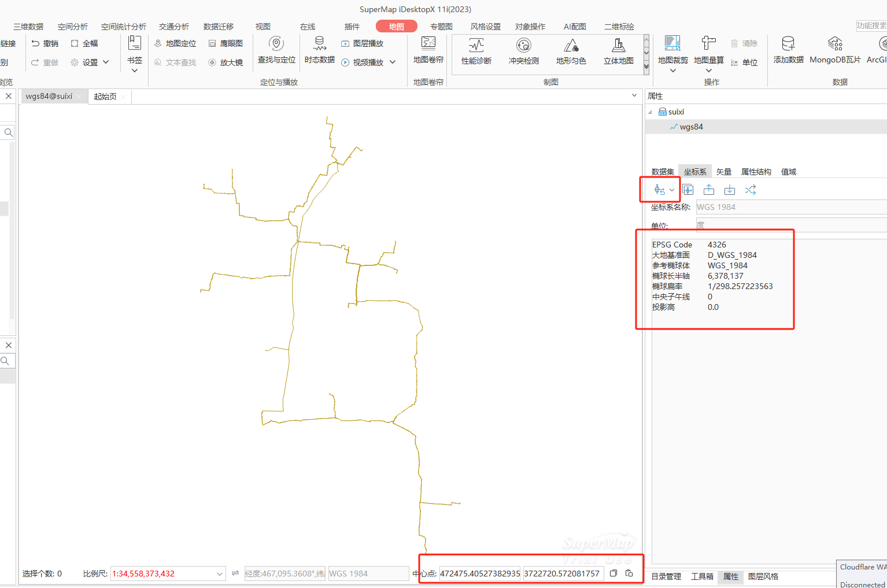The image size is (887, 588).
Task: Copy the center point coordinates icon
Action: point(613,573)
